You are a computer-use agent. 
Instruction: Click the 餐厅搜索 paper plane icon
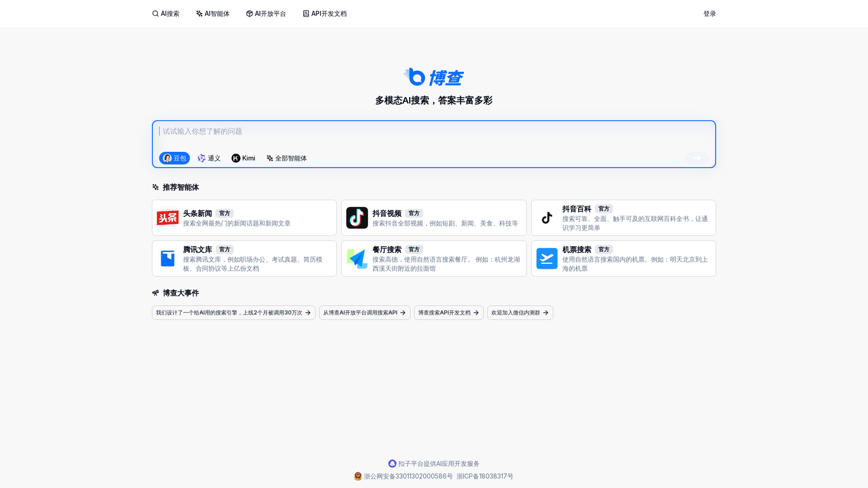(x=357, y=259)
